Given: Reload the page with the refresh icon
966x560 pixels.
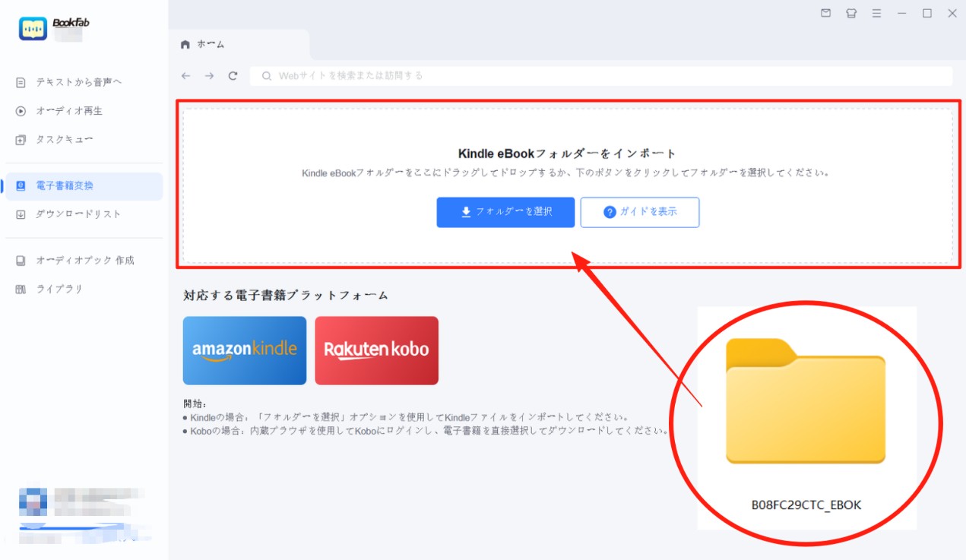Looking at the screenshot, I should pos(233,76).
